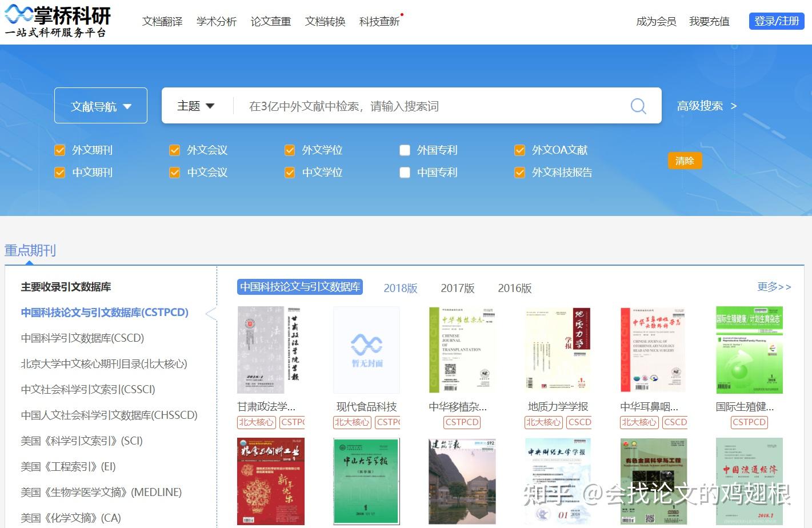Select 北京大学中文核心期刊目录(北大核心) in sidebar

[x=104, y=364]
